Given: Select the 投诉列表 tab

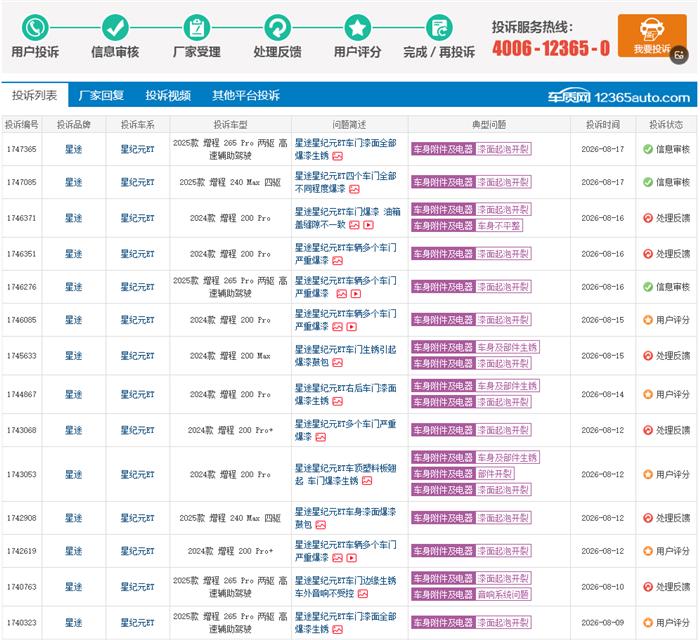Looking at the screenshot, I should pyautogui.click(x=35, y=95).
